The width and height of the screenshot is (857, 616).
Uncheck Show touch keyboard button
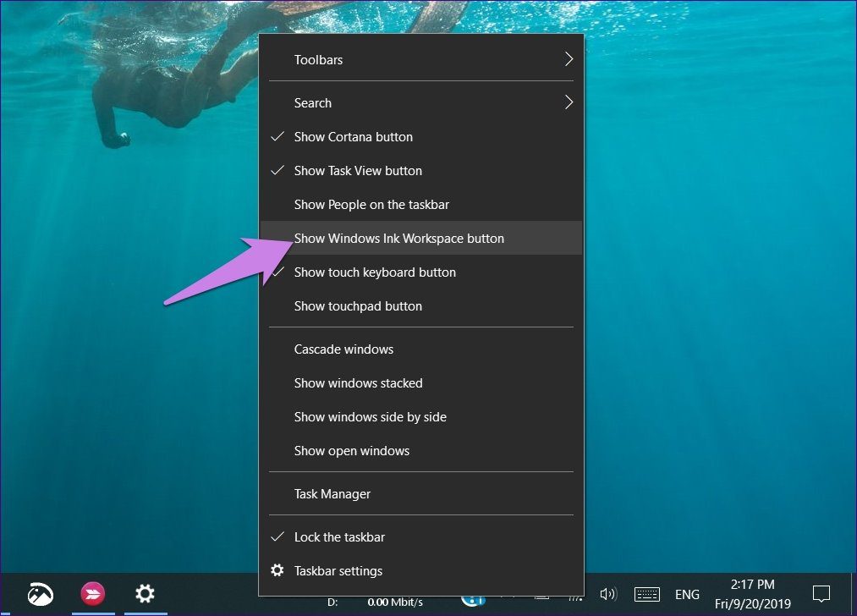coord(420,272)
